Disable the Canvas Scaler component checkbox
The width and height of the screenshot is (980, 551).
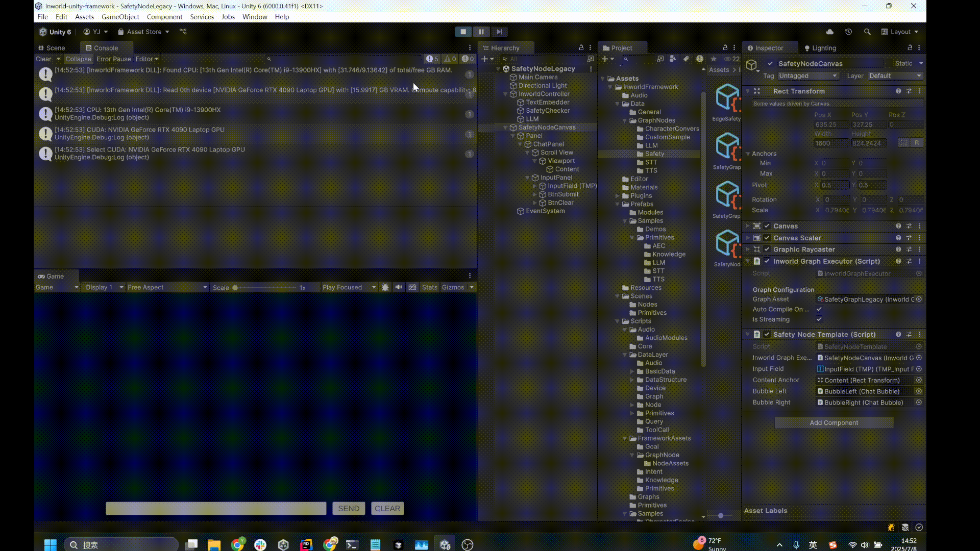[x=767, y=238]
